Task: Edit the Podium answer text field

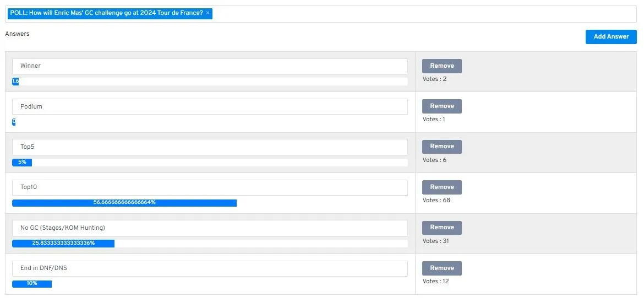Action: (x=210, y=106)
